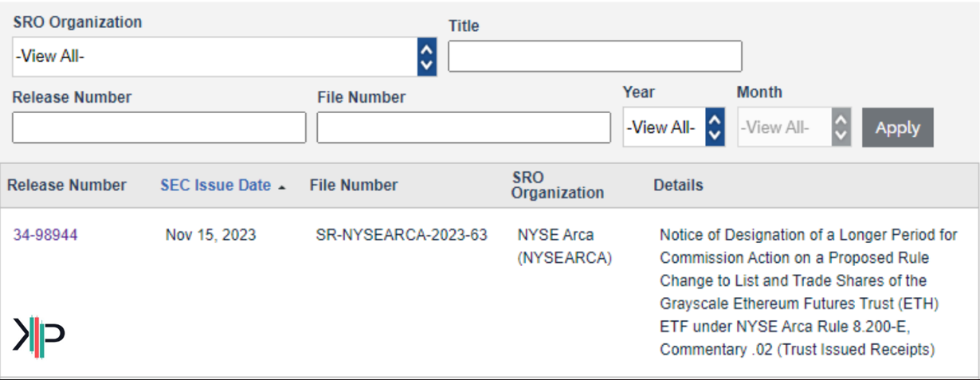Click the Release Number column header

coord(67,186)
